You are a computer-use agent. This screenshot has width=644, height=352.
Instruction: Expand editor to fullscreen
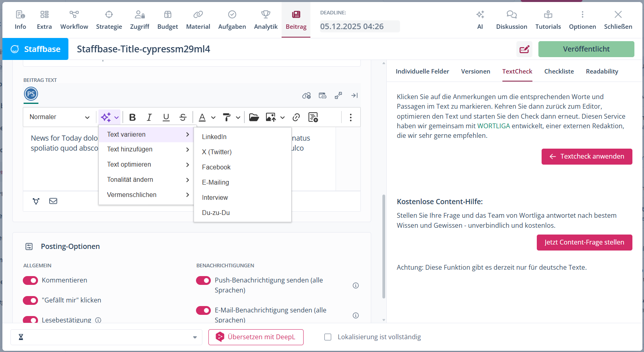[338, 95]
